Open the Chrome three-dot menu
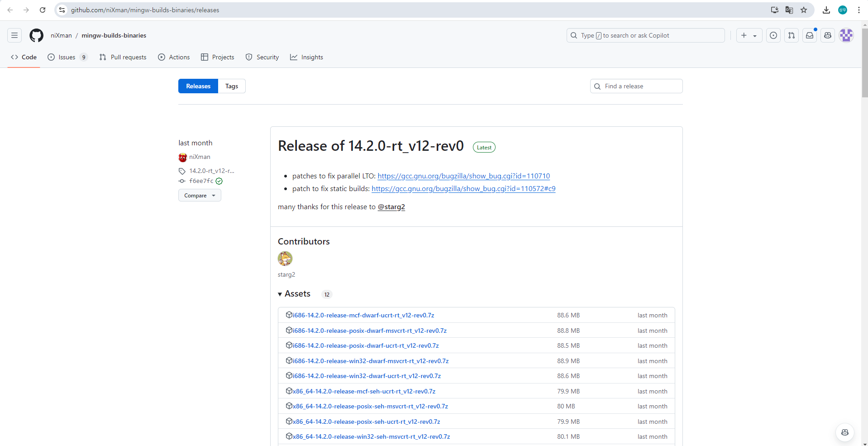The height and width of the screenshot is (446, 868). 859,10
